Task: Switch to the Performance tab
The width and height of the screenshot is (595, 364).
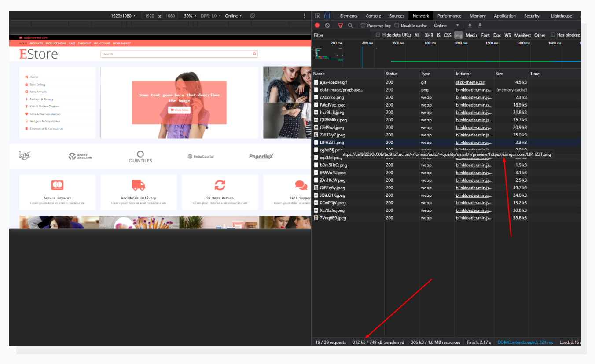Action: (x=449, y=16)
